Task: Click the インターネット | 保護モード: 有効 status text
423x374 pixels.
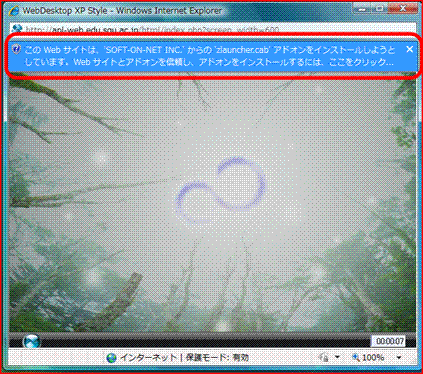Action: coord(184,358)
